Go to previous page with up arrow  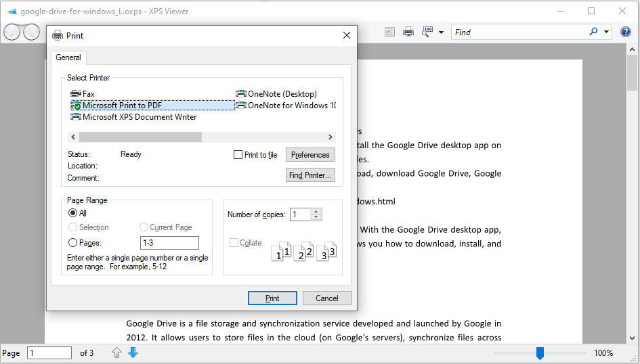116,352
